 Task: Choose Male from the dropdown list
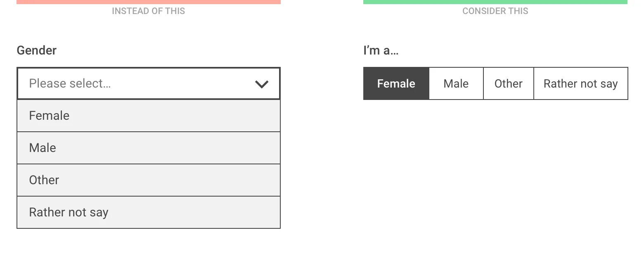tap(148, 148)
